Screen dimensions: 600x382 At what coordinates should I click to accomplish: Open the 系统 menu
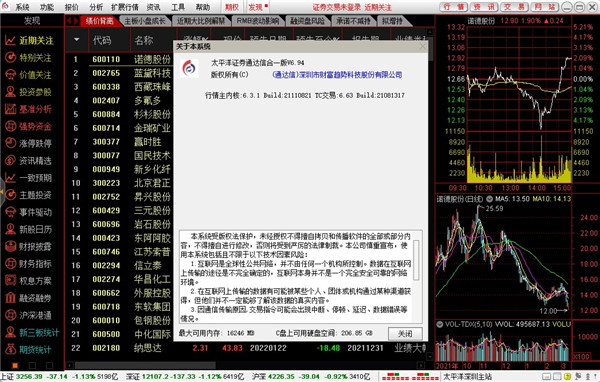pos(22,7)
